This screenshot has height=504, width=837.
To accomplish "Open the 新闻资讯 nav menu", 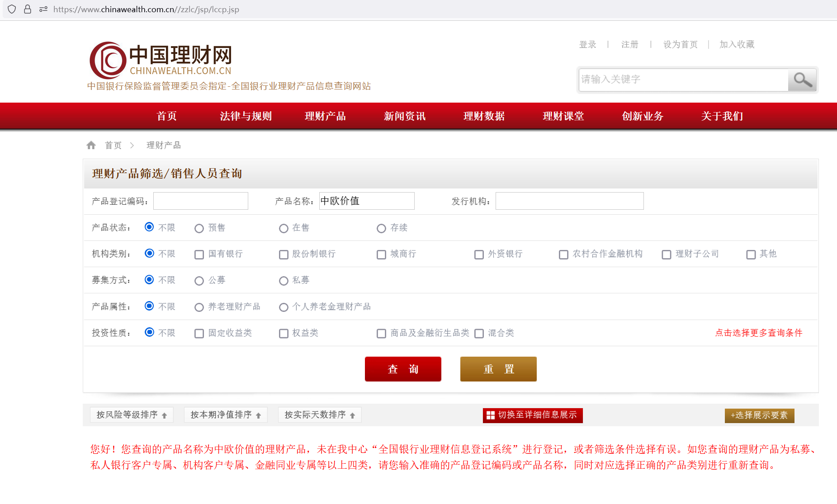I will pos(405,116).
